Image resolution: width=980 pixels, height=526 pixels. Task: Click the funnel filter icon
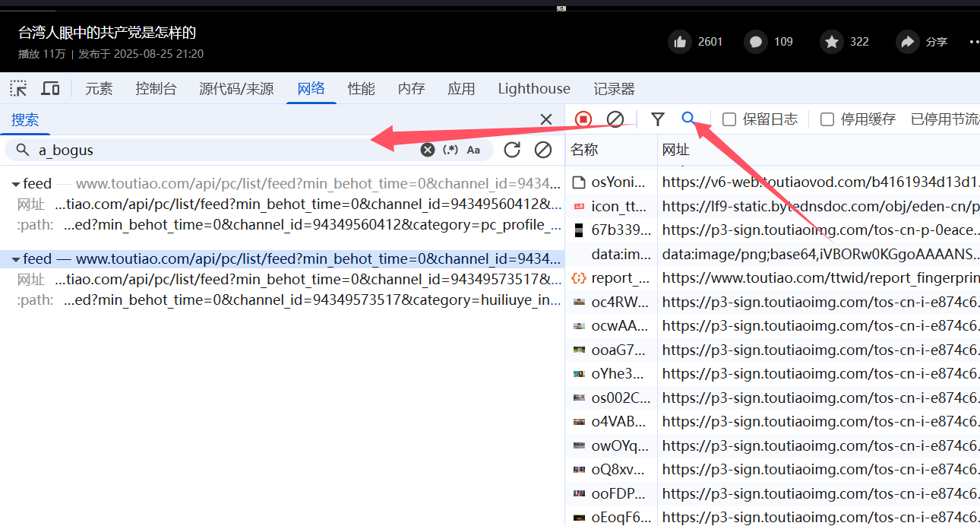(x=658, y=119)
